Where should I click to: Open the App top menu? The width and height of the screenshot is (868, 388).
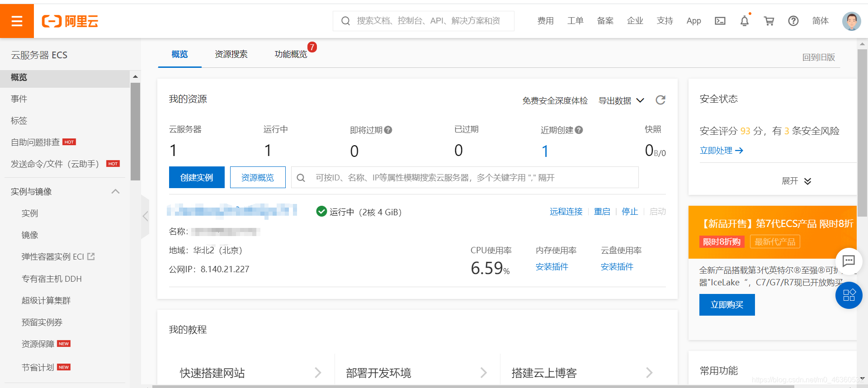[693, 21]
